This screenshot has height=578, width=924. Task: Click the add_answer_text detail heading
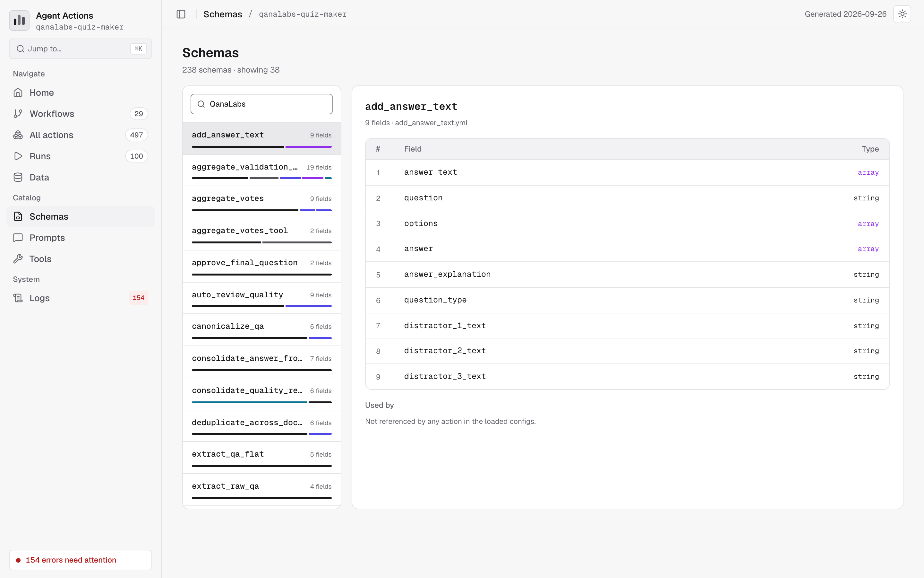coord(411,106)
